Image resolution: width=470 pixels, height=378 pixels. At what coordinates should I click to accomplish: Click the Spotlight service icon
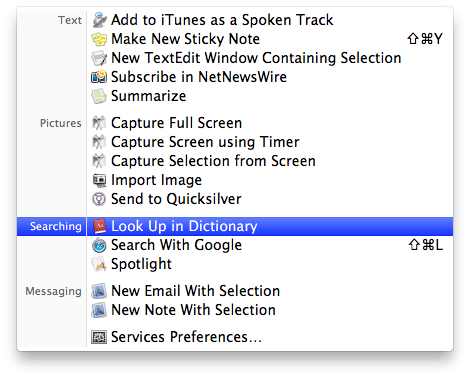[x=99, y=264]
